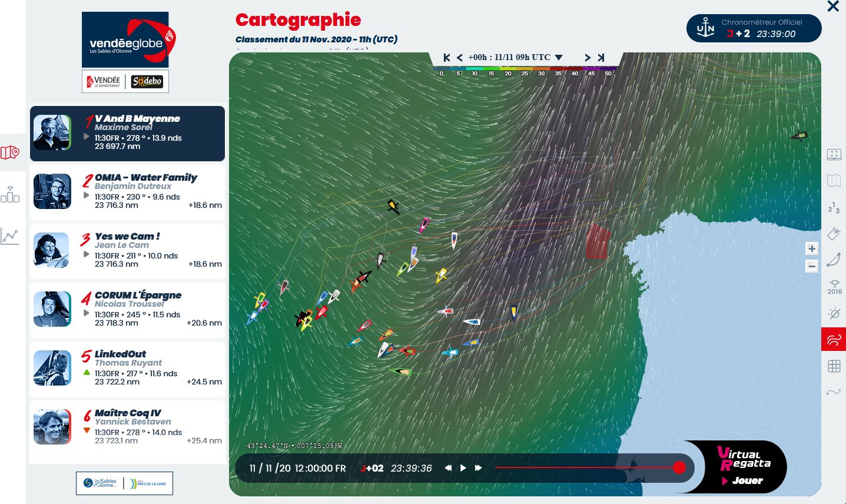The height and width of the screenshot is (504, 846).
Task: Open the wind forecast time dropdown
Action: (559, 58)
